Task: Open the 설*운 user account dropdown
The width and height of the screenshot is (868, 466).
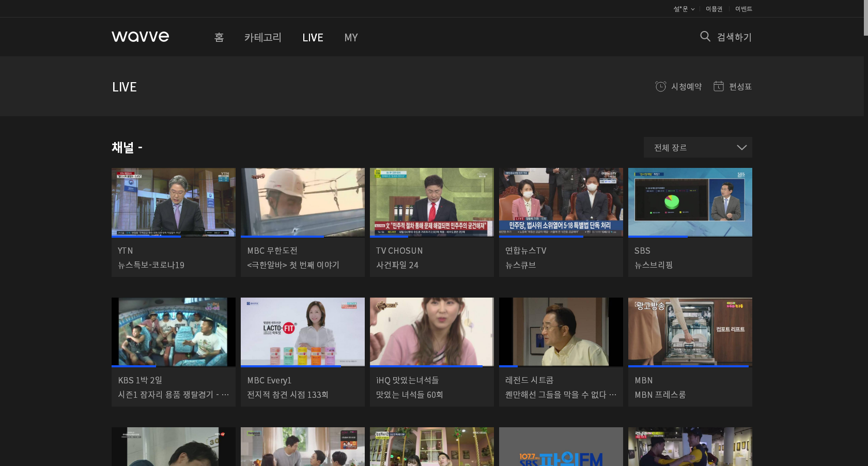Action: click(684, 9)
